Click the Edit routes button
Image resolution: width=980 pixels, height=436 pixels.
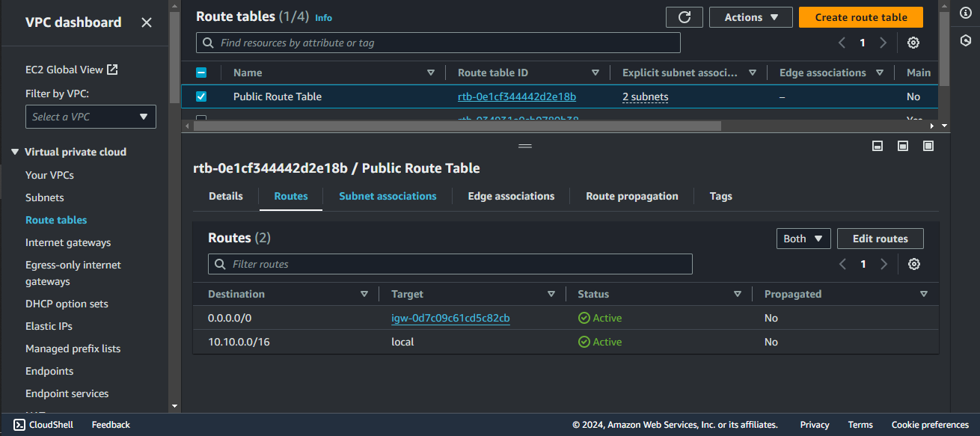click(x=881, y=239)
